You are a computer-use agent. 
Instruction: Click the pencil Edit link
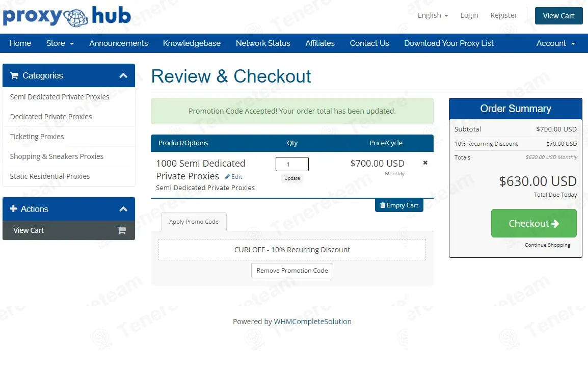234,177
